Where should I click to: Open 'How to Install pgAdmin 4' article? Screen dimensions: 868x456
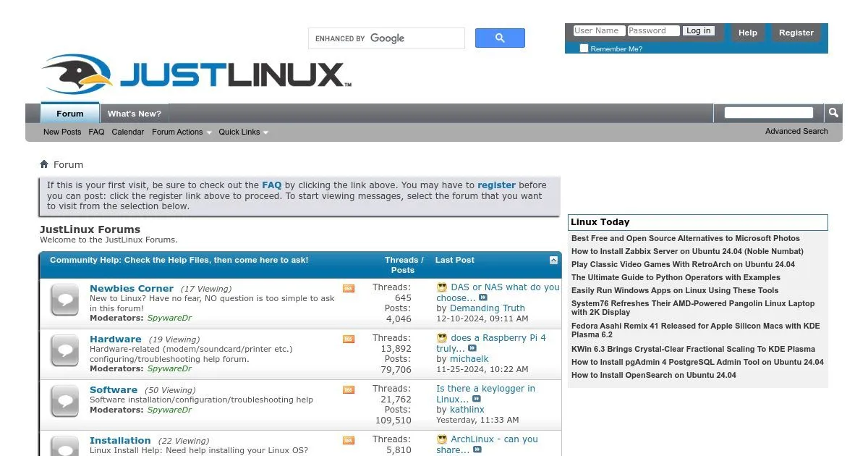pyautogui.click(x=697, y=362)
